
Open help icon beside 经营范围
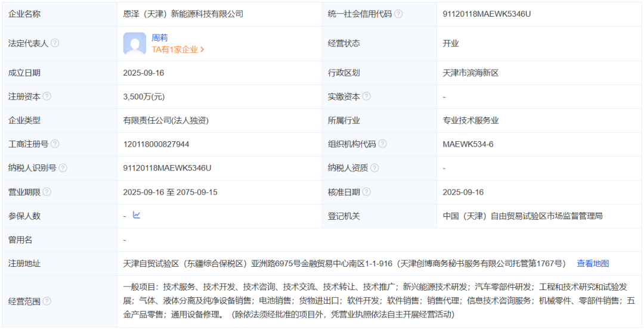(x=47, y=301)
